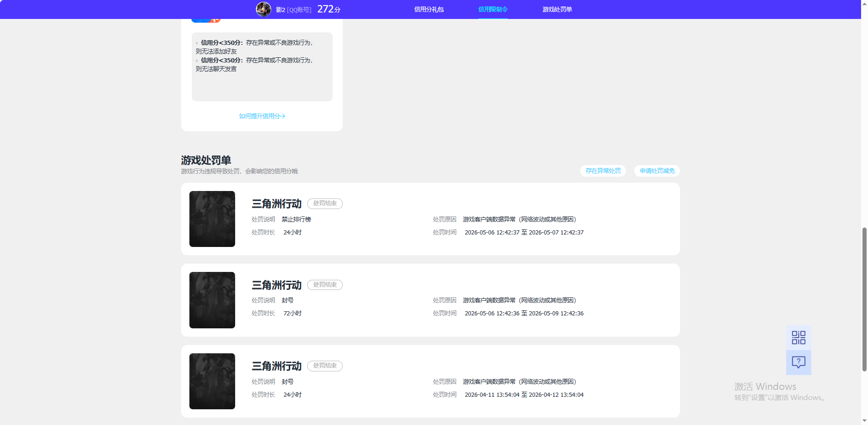Viewport: 868px width, 425px height.
Task: Open thumbnail of 2026-04-11 penalty card
Action: pos(212,381)
